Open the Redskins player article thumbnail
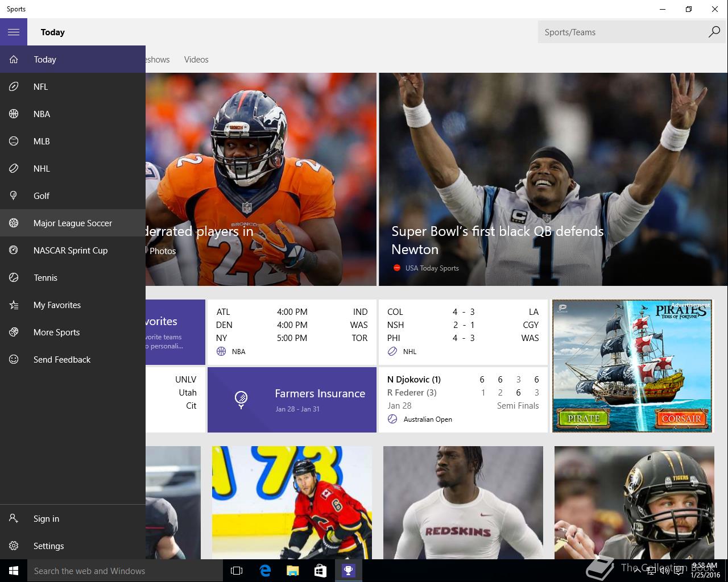 click(x=463, y=502)
